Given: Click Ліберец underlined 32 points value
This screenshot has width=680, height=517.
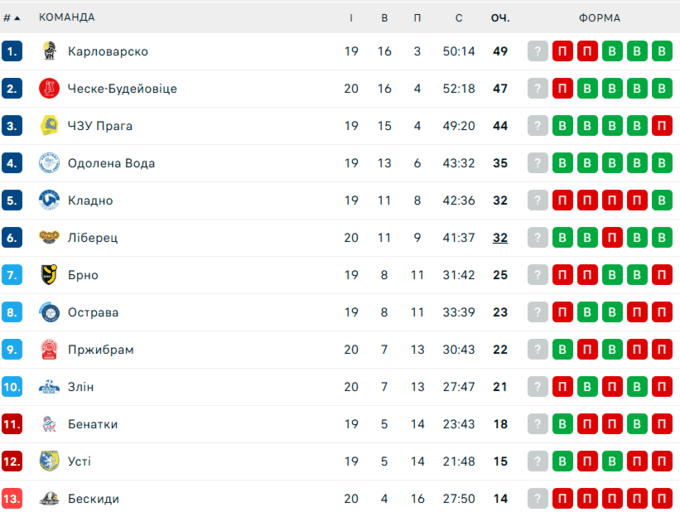Looking at the screenshot, I should click(500, 238).
